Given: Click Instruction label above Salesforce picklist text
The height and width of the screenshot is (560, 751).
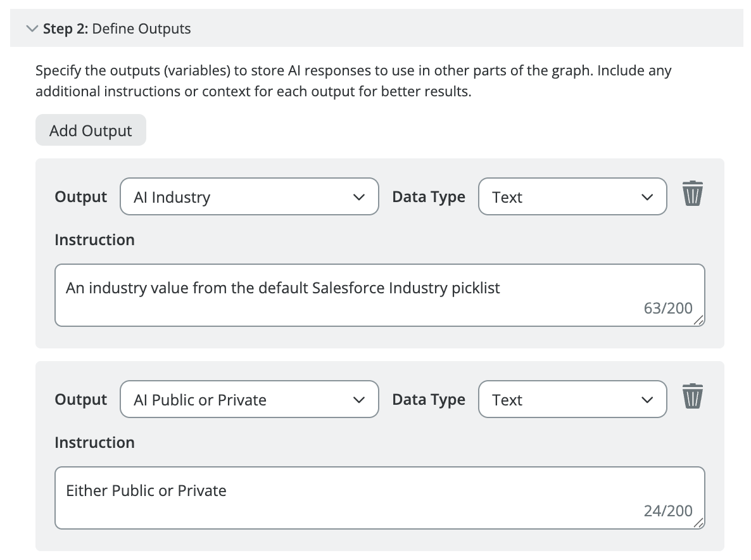Looking at the screenshot, I should (94, 240).
